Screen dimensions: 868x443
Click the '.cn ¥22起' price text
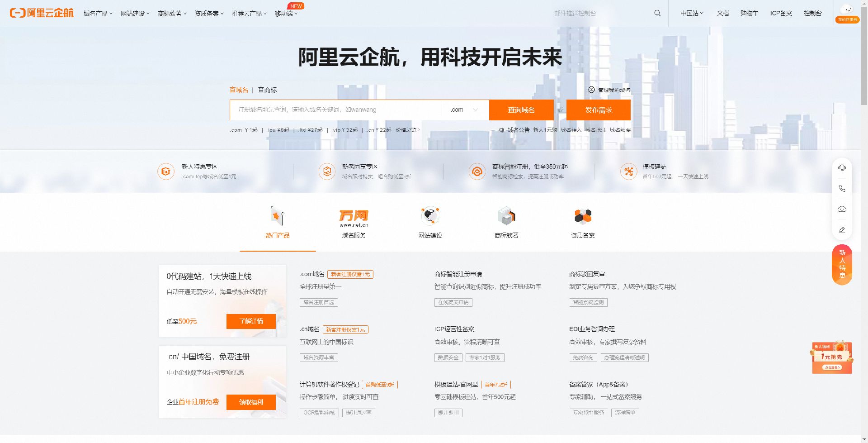pyautogui.click(x=379, y=130)
